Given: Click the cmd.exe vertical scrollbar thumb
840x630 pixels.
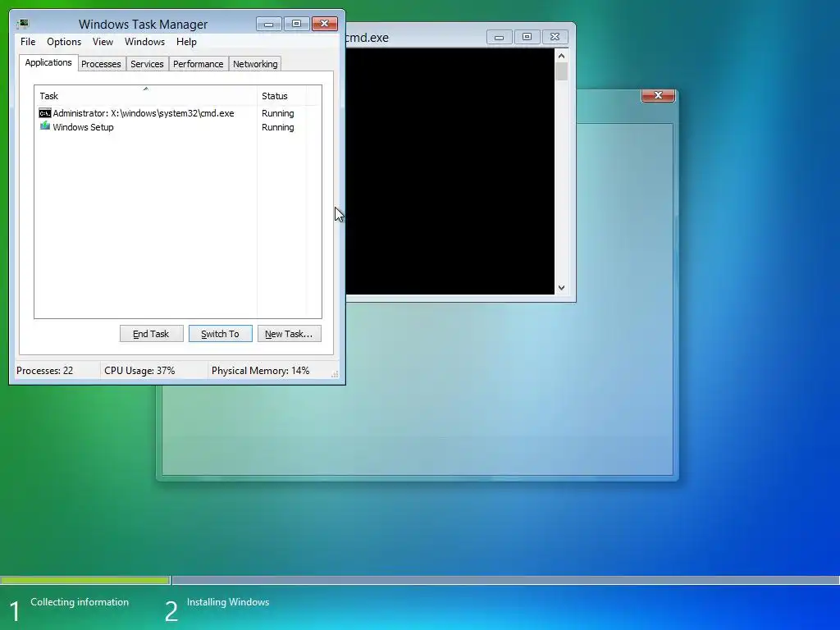Looking at the screenshot, I should (x=561, y=71).
